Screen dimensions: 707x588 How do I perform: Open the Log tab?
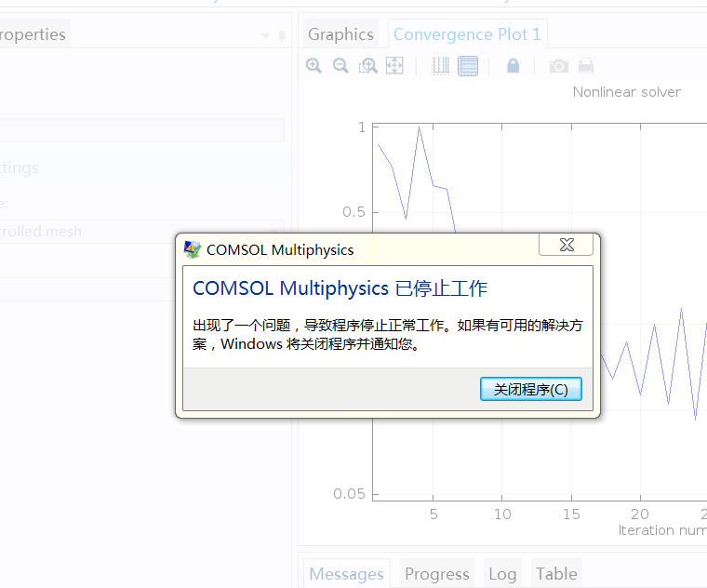pos(502,573)
